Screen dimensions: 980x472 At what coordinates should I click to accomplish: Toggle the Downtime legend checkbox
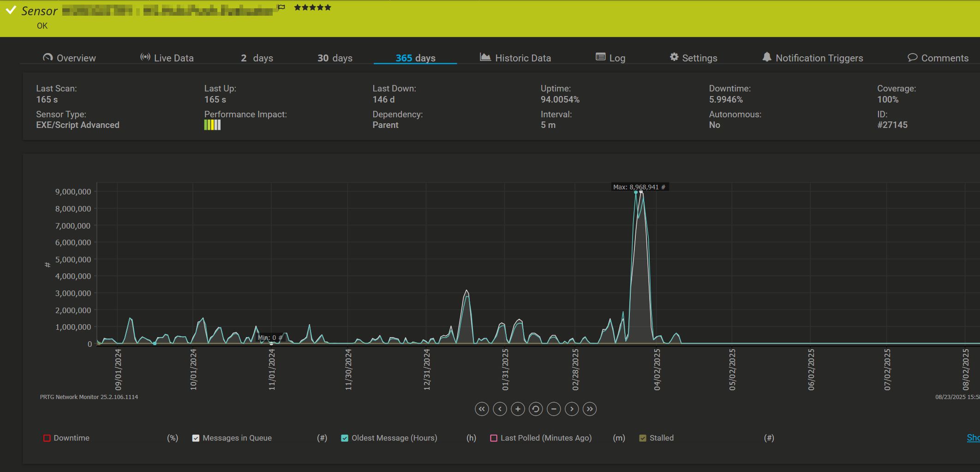click(x=47, y=438)
